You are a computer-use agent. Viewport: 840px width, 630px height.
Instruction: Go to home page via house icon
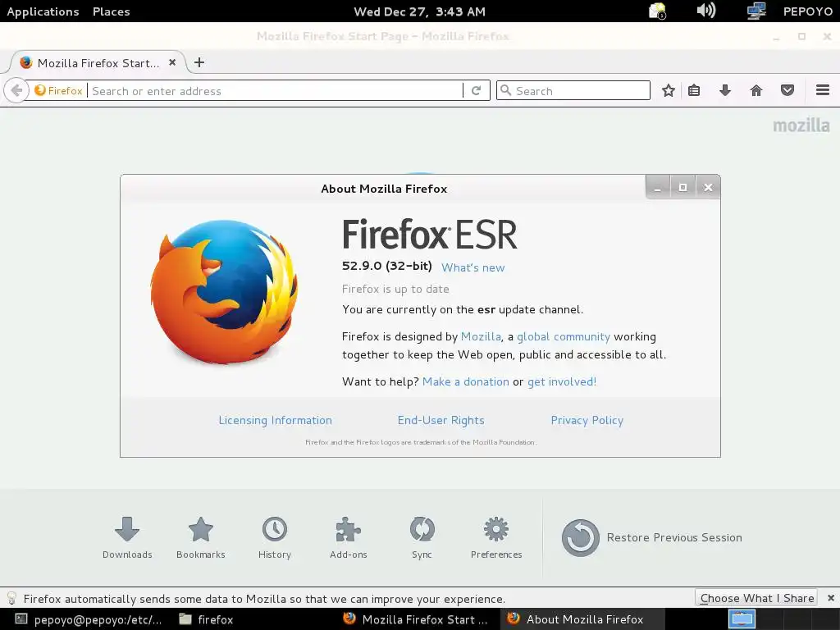point(756,90)
